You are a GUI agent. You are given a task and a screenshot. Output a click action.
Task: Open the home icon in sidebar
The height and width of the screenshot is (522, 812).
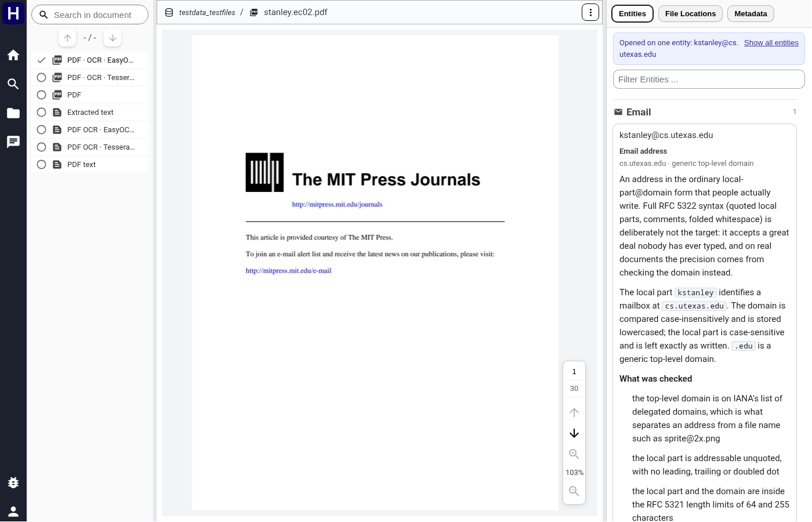(x=13, y=55)
